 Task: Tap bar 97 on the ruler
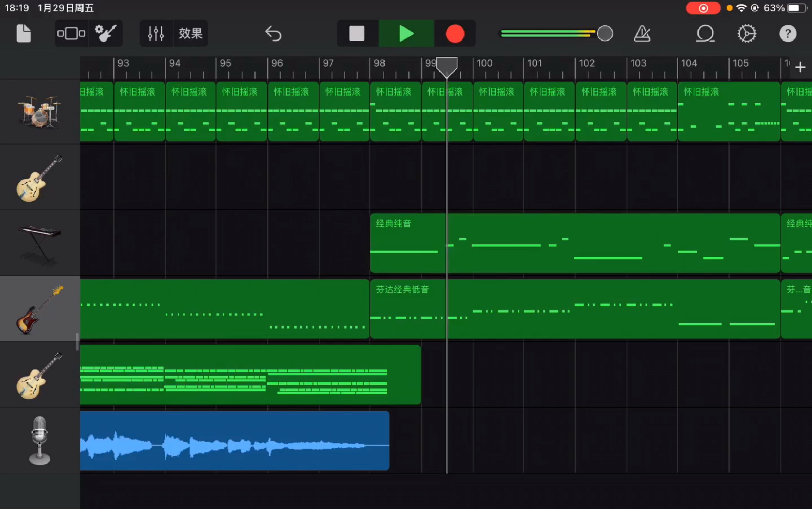328,63
